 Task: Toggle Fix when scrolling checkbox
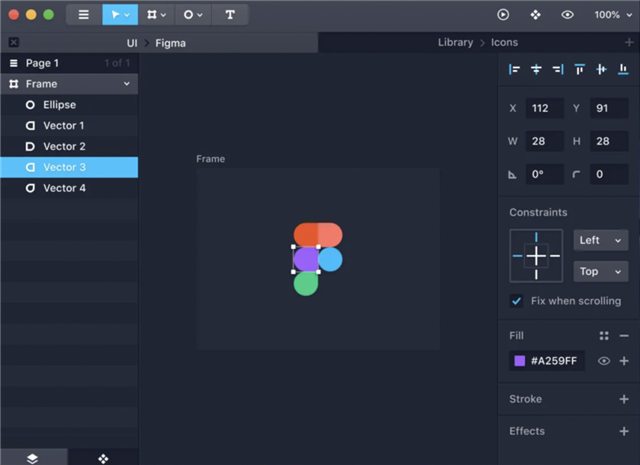(x=517, y=301)
